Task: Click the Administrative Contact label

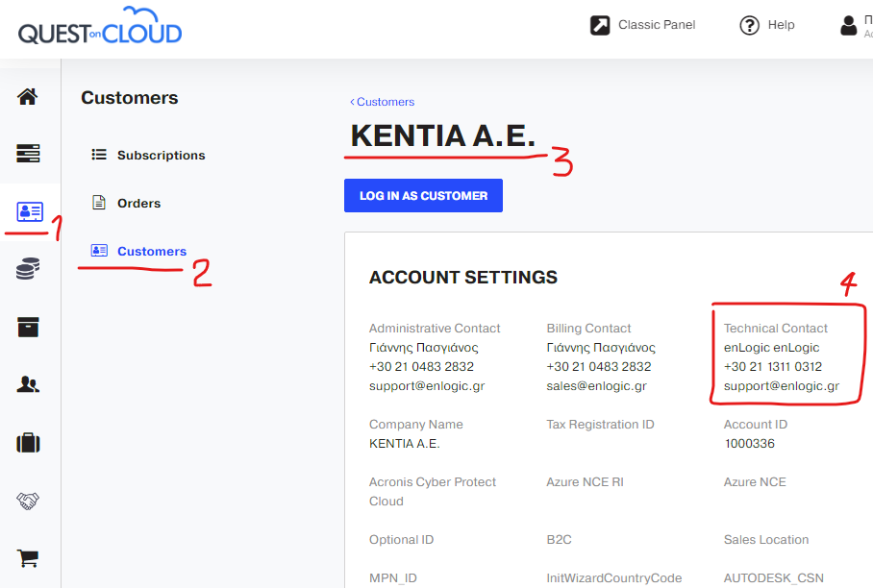Action: (435, 329)
